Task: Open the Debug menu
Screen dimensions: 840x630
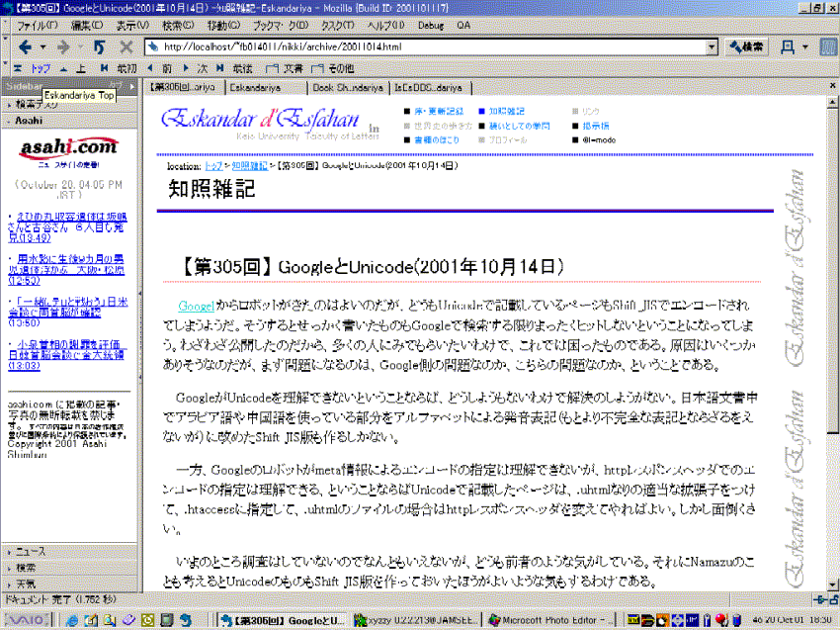Action: [x=431, y=25]
